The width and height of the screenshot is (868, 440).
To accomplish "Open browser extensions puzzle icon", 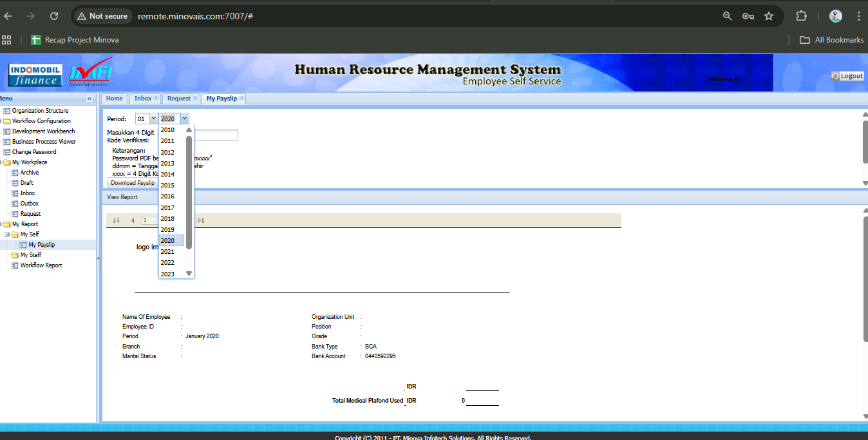I will pos(801,16).
